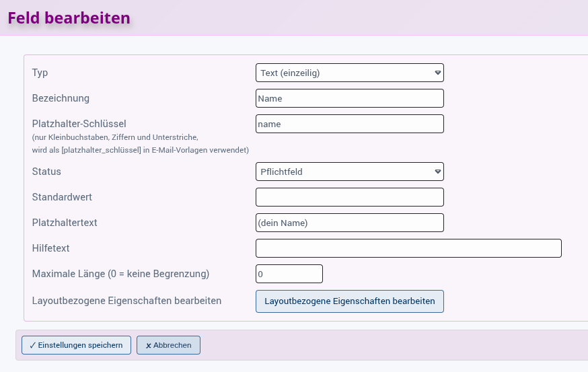Click the Bezeichnung label

point(61,98)
